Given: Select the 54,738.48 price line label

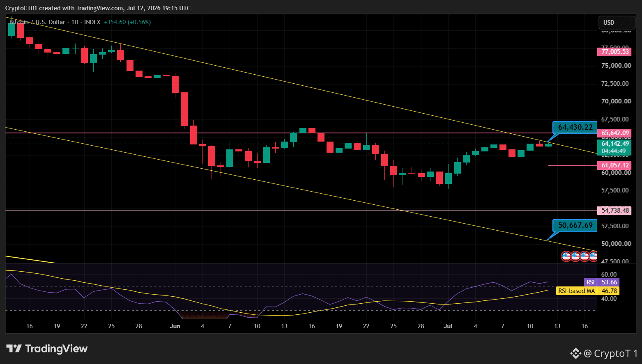Looking at the screenshot, I should pyautogui.click(x=614, y=211).
